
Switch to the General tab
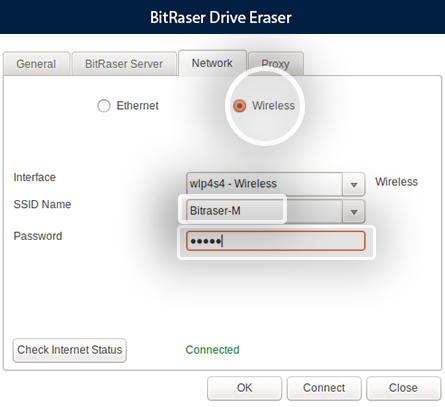tap(36, 64)
